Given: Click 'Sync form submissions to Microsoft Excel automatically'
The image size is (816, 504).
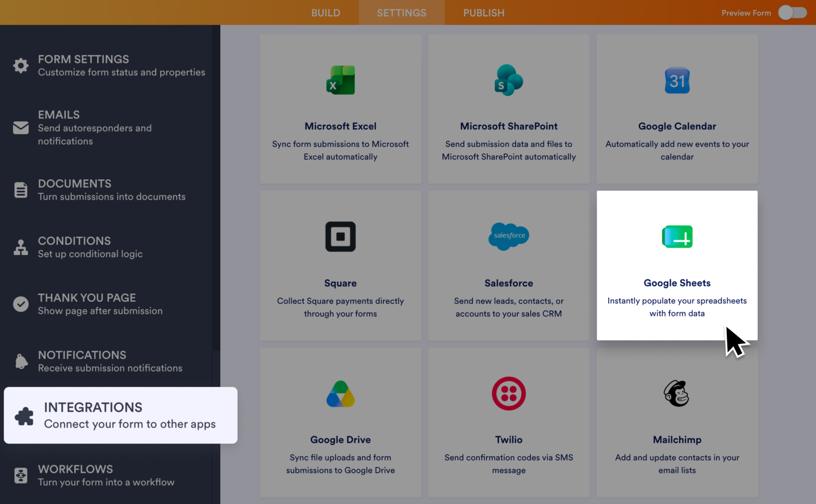Looking at the screenshot, I should [x=340, y=150].
